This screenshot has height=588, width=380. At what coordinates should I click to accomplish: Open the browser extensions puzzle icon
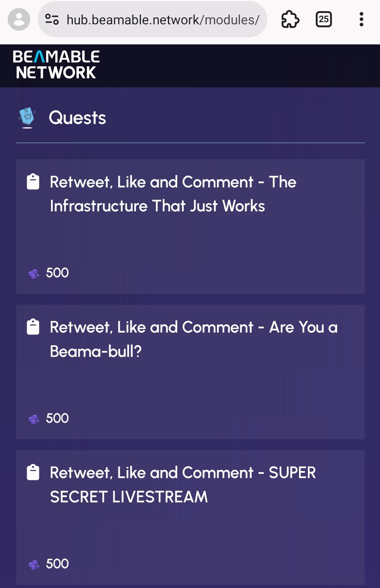[290, 19]
